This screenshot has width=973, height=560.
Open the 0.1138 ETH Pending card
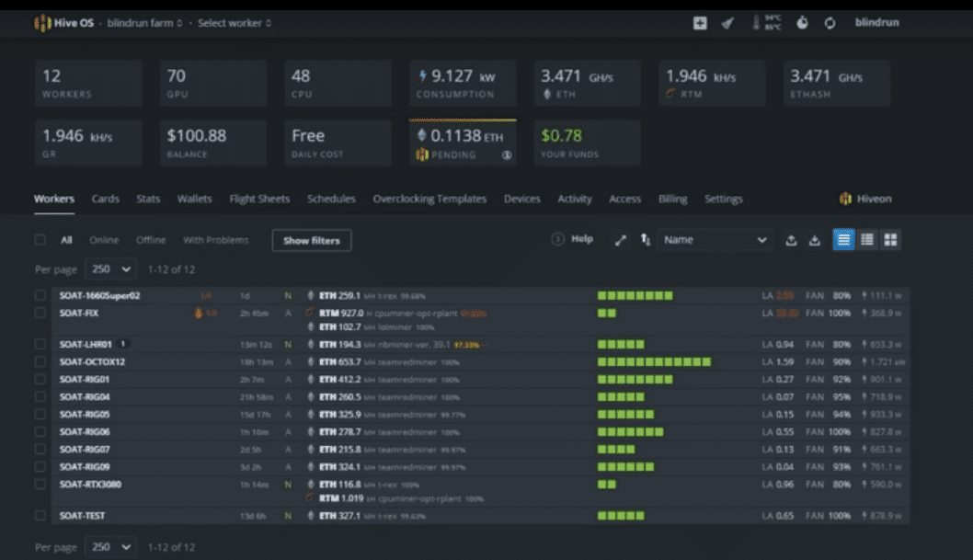[463, 143]
